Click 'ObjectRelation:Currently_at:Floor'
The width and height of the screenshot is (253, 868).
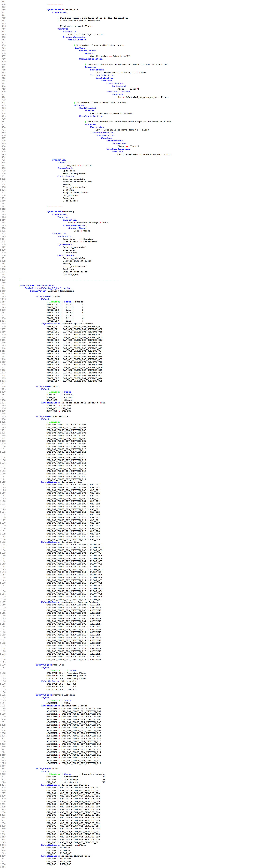(63, 845)
